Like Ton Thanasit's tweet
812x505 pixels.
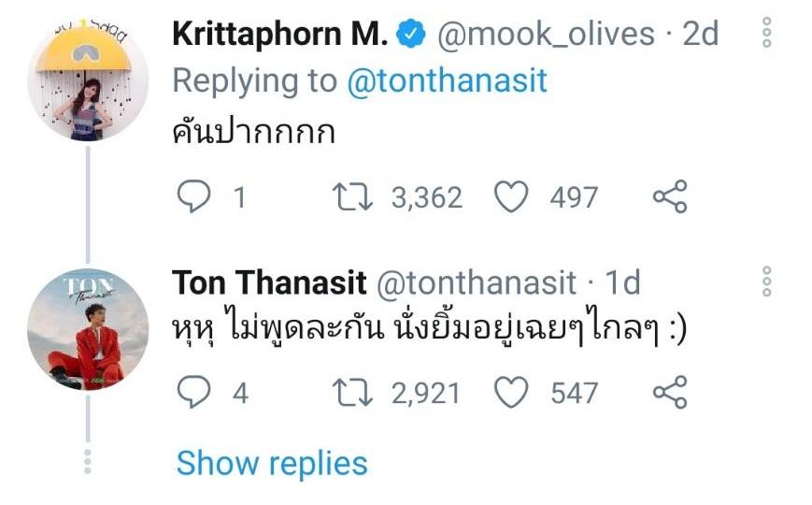(x=511, y=393)
